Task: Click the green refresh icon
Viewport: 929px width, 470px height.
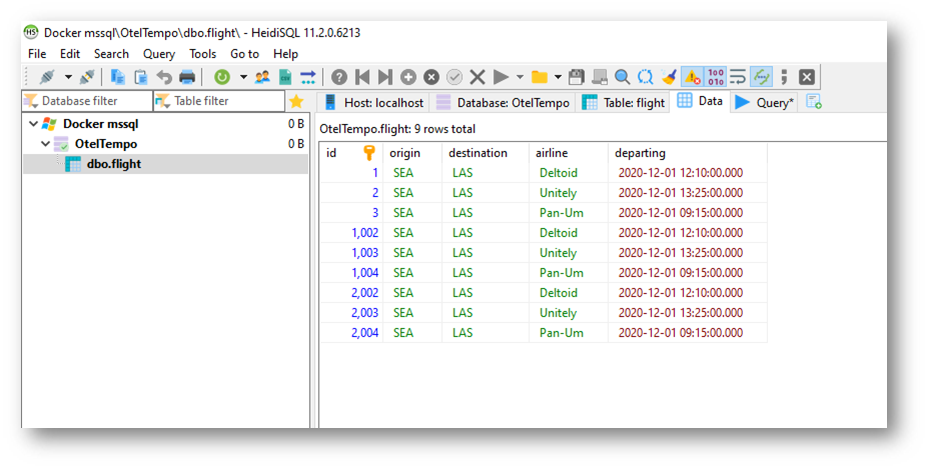Action: point(222,77)
